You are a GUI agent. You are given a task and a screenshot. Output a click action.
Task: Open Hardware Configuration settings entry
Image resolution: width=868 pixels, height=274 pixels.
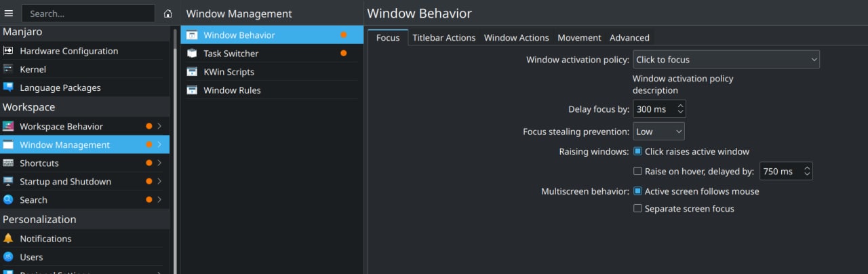85,51
